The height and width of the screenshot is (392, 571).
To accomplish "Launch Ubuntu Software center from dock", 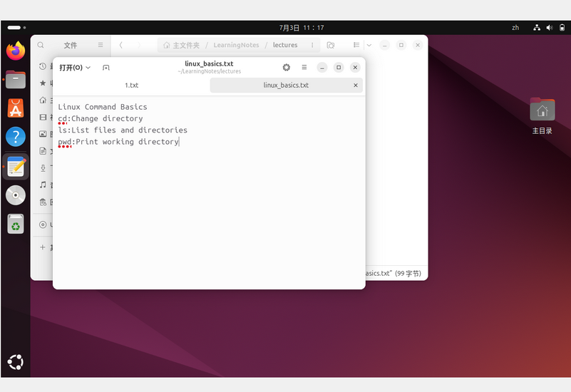I will click(16, 108).
